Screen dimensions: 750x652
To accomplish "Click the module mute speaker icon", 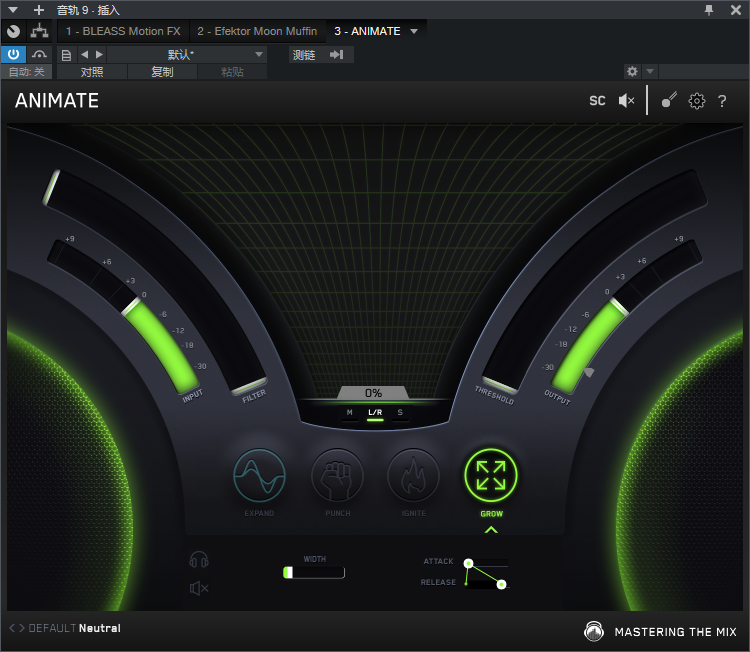I will [199, 588].
